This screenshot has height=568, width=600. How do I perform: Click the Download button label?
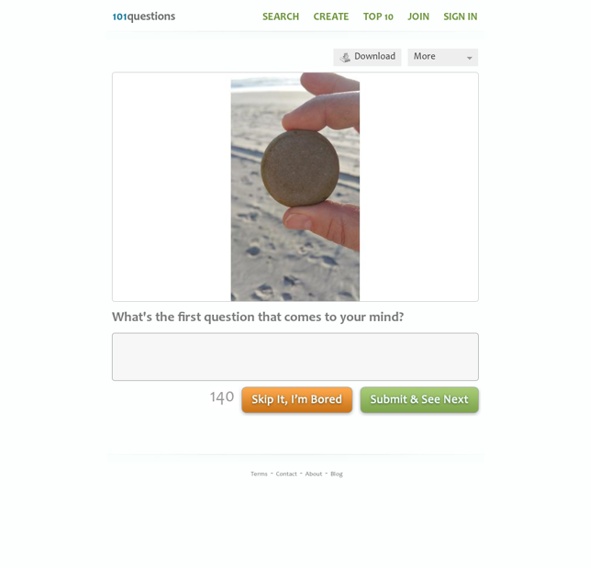click(375, 56)
